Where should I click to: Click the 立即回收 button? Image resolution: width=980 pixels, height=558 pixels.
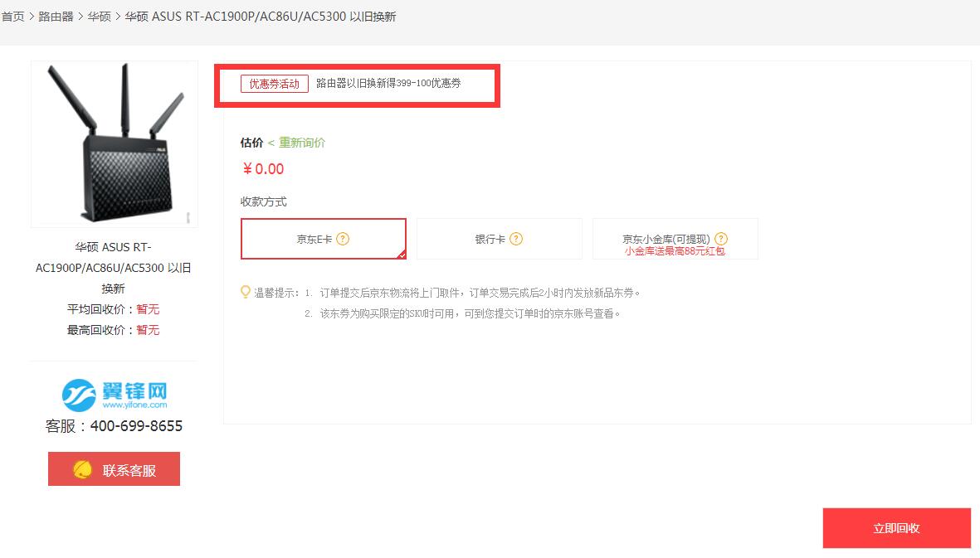point(896,528)
